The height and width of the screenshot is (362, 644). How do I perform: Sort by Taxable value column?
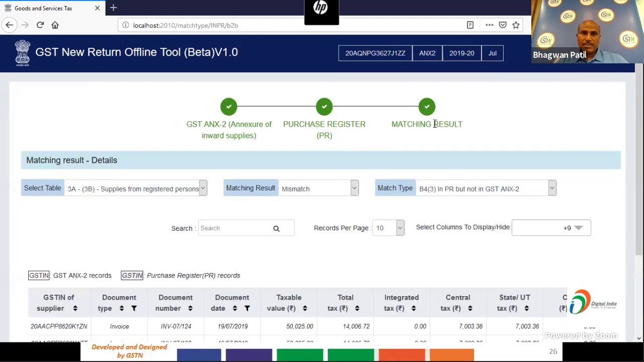click(305, 309)
